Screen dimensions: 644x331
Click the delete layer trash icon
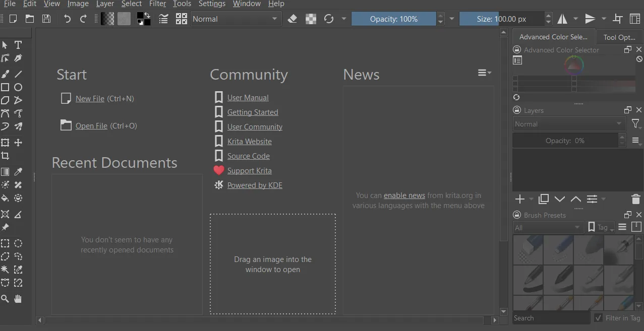point(635,200)
